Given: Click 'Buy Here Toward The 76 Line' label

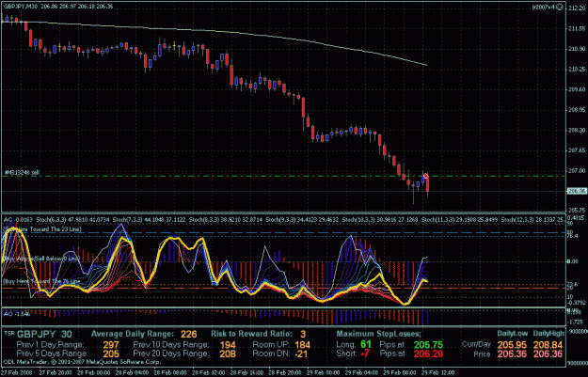Looking at the screenshot, I should [41, 281].
